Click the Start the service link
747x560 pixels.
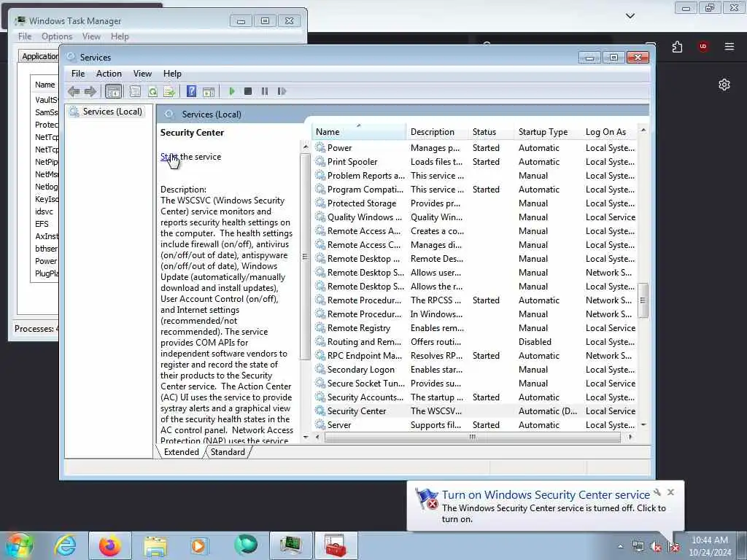point(169,157)
